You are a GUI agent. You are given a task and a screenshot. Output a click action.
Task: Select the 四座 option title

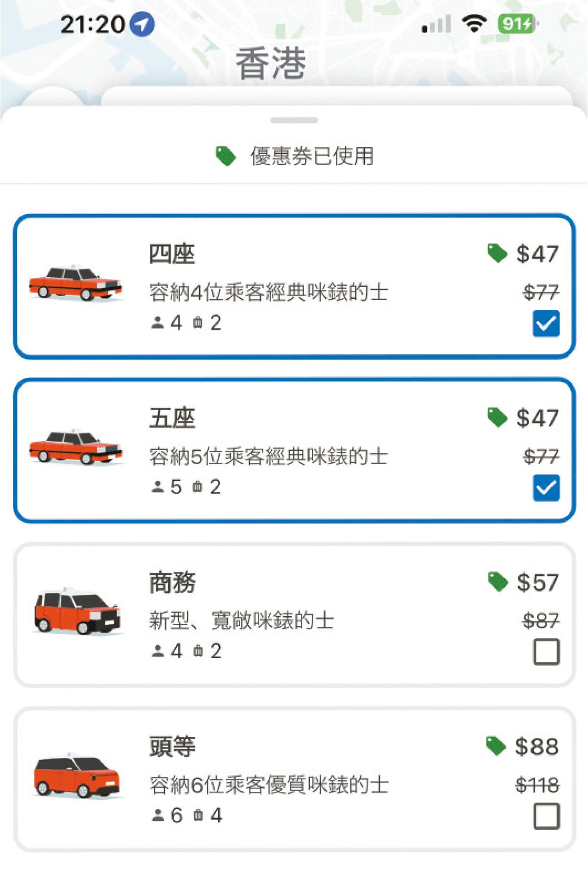pos(172,254)
